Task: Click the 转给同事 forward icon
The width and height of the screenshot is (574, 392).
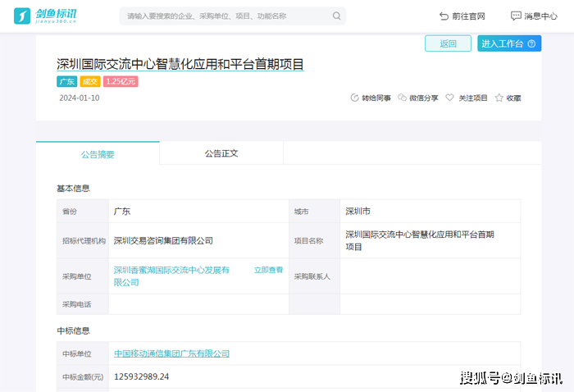Action: point(354,98)
